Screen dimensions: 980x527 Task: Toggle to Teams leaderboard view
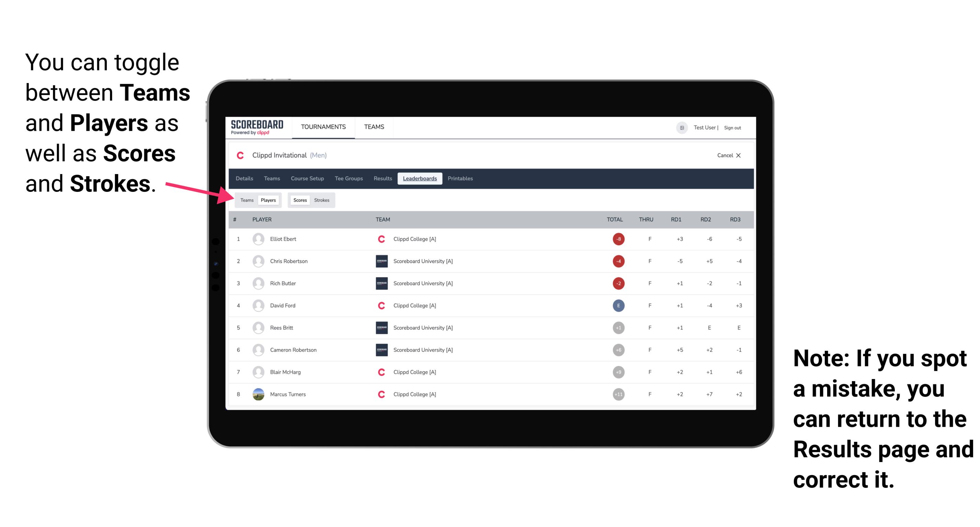(x=247, y=199)
